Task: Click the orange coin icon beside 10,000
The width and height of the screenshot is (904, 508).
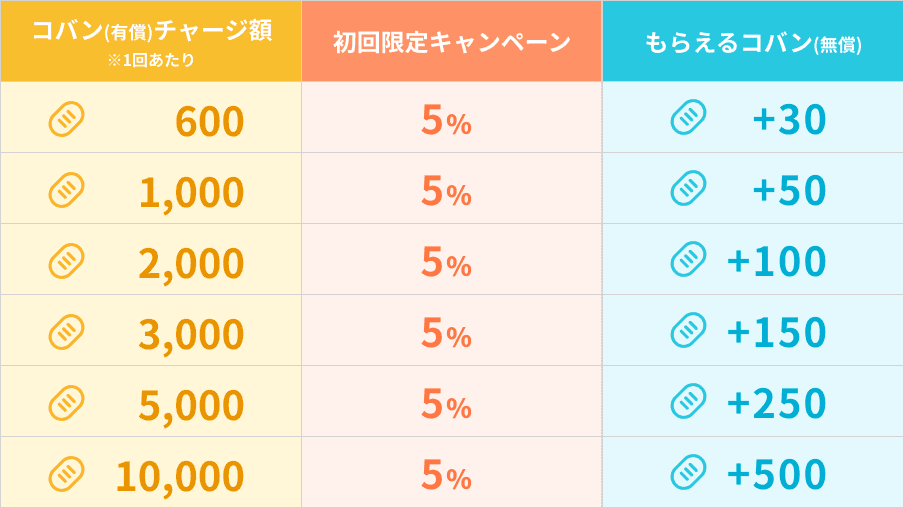Action: 66,474
